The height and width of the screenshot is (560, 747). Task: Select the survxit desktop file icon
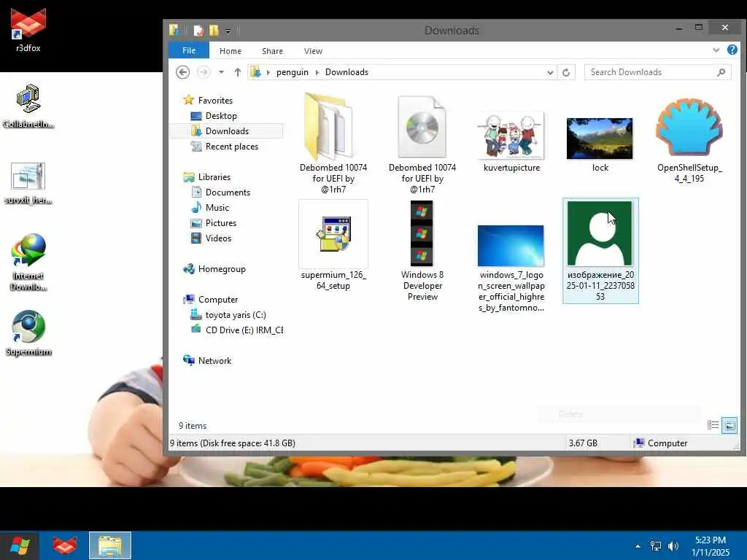coord(28,183)
